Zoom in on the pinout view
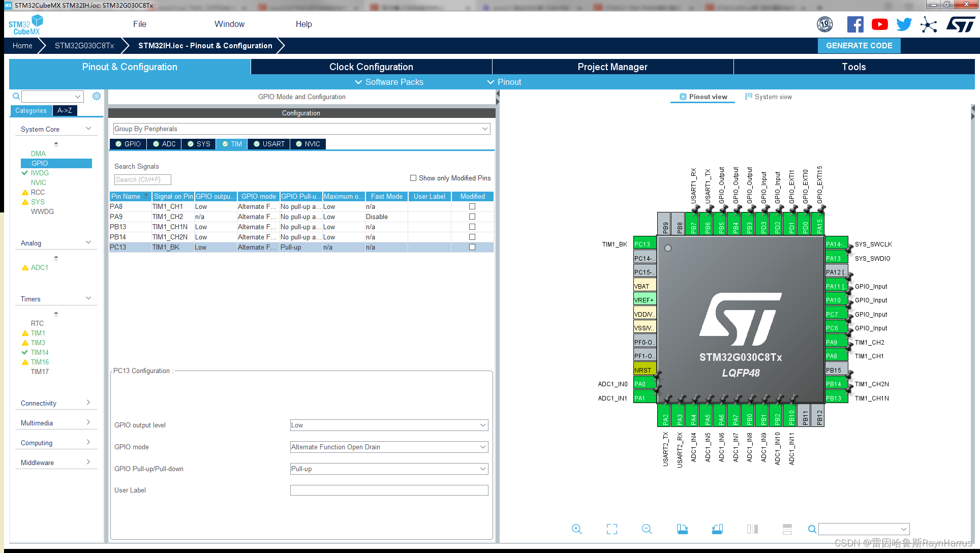Image resolution: width=980 pixels, height=553 pixels. click(576, 529)
